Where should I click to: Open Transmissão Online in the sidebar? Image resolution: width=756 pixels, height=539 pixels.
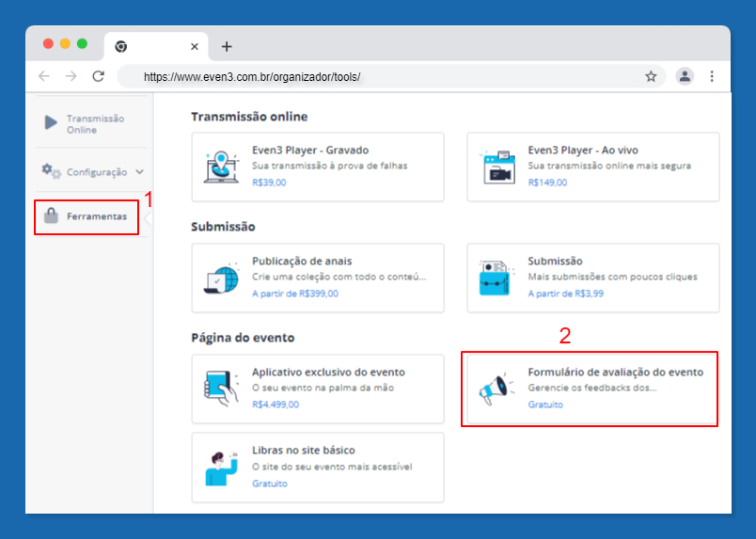tap(91, 124)
